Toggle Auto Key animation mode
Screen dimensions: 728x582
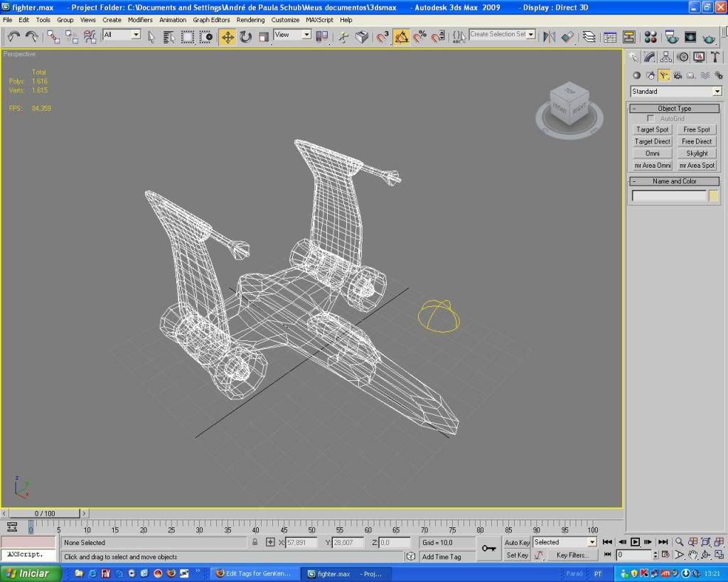(517, 542)
